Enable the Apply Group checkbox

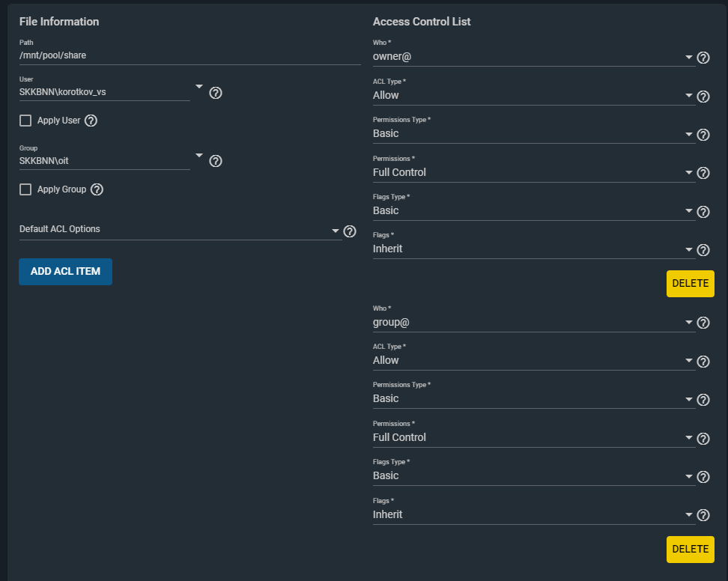click(25, 189)
